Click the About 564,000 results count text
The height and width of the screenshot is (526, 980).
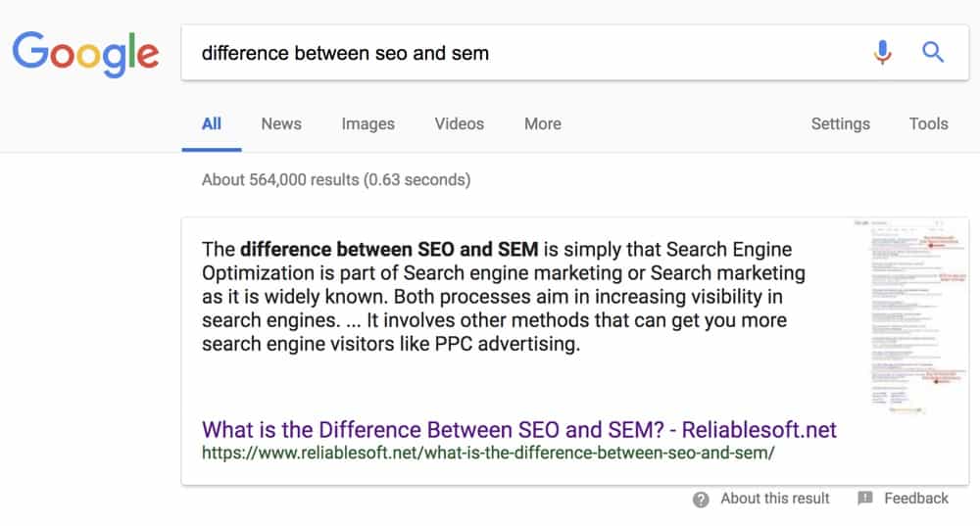[x=335, y=180]
